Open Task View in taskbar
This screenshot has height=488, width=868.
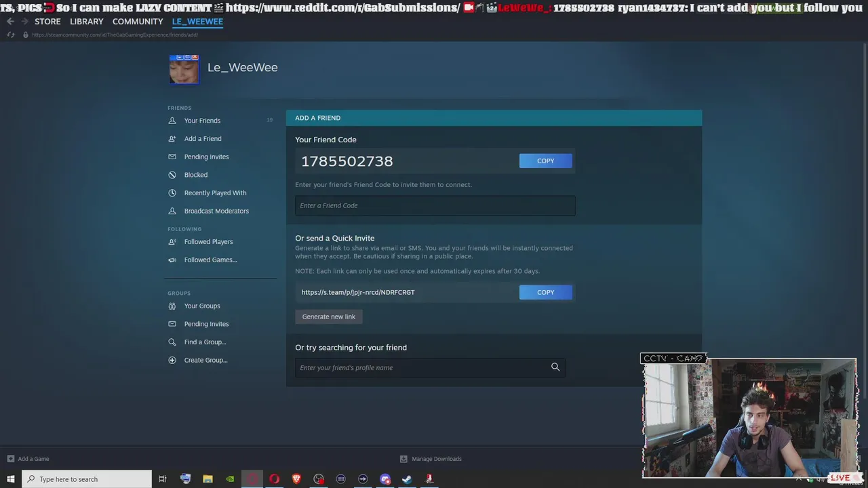click(x=163, y=479)
